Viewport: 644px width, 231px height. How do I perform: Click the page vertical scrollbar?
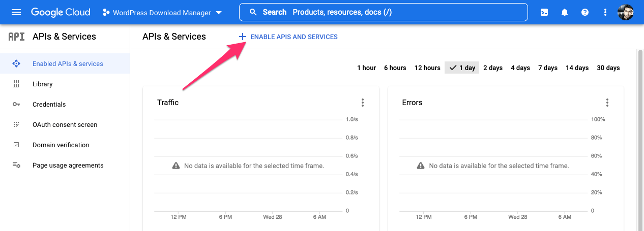640,137
